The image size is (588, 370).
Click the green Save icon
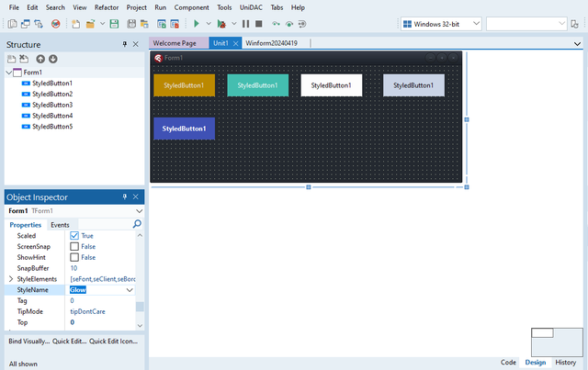click(x=114, y=24)
